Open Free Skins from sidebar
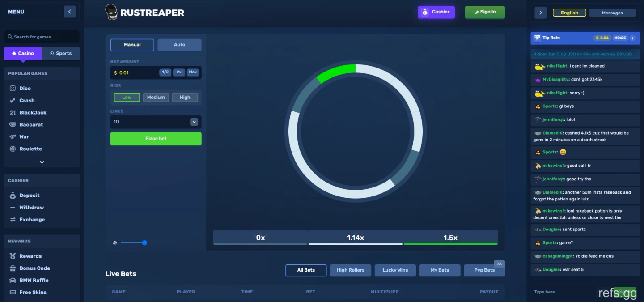 point(33,293)
